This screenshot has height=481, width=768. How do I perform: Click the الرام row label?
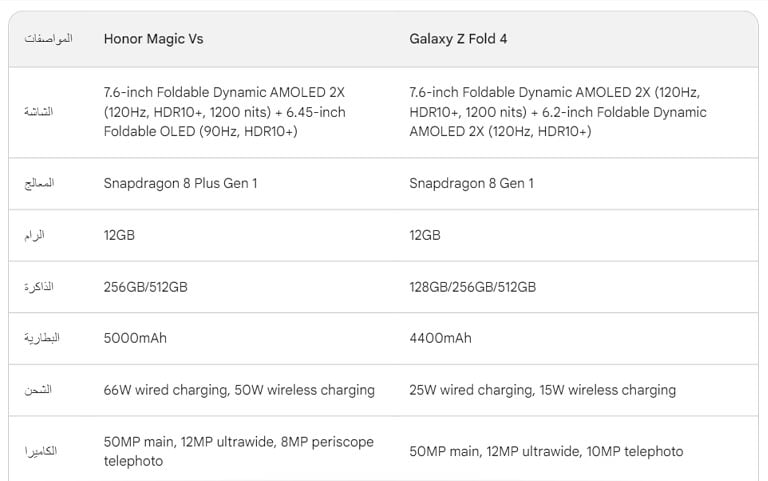pos(40,236)
